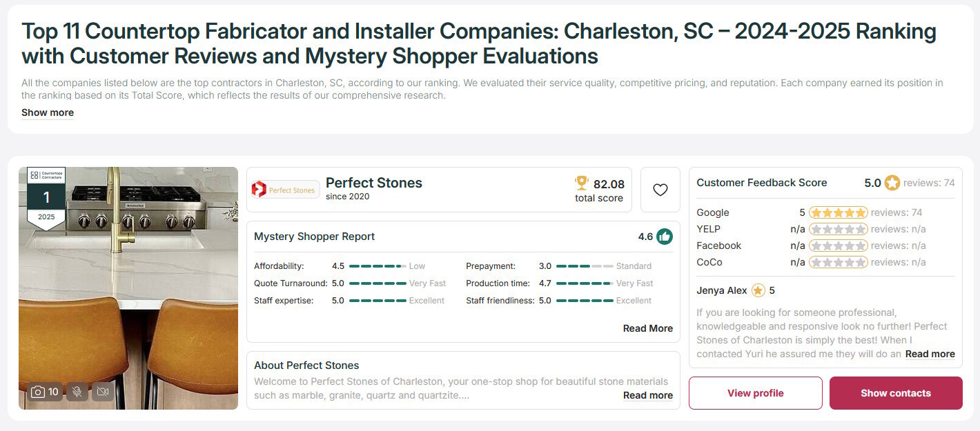Click the trophy total score icon
This screenshot has height=431, width=980.
(582, 183)
